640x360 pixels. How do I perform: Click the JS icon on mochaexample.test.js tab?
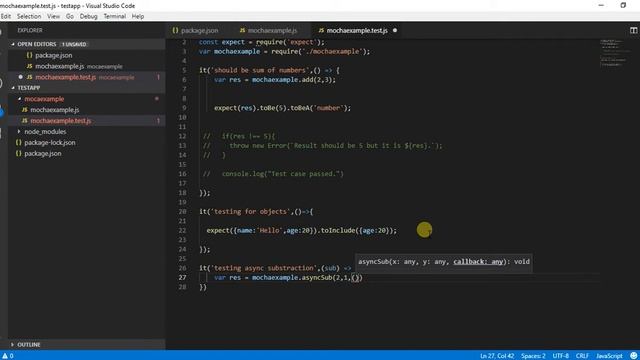pyautogui.click(x=321, y=31)
